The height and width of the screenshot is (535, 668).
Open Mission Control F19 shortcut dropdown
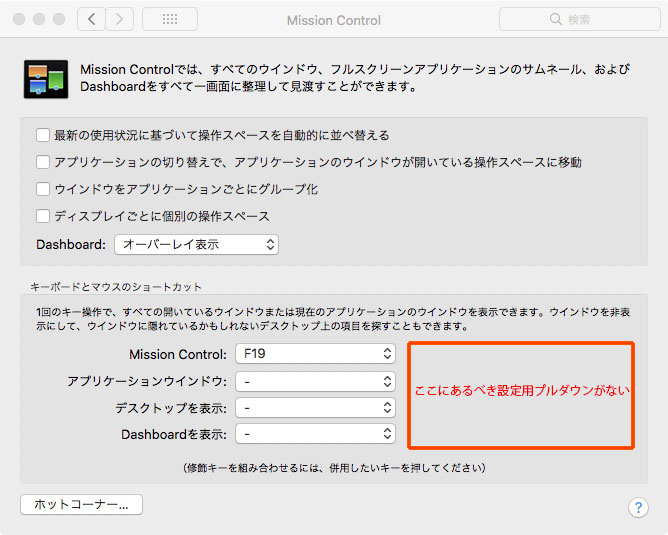coord(315,354)
